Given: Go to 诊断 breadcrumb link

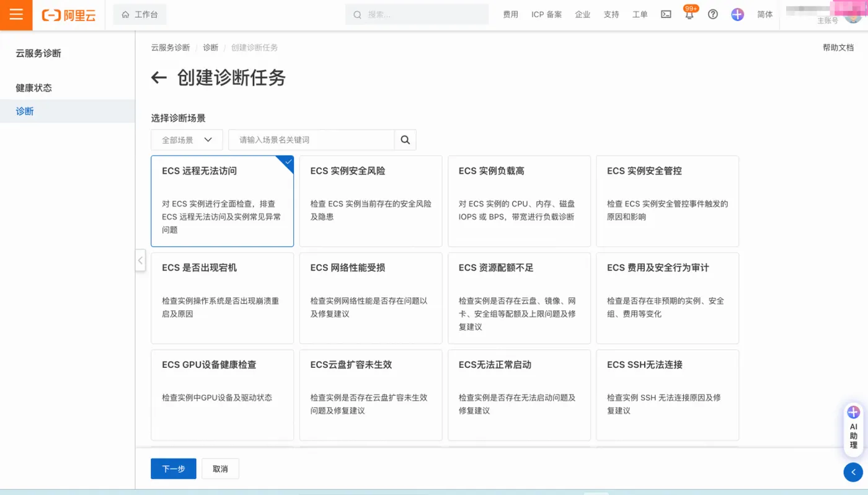Looking at the screenshot, I should pyautogui.click(x=211, y=48).
